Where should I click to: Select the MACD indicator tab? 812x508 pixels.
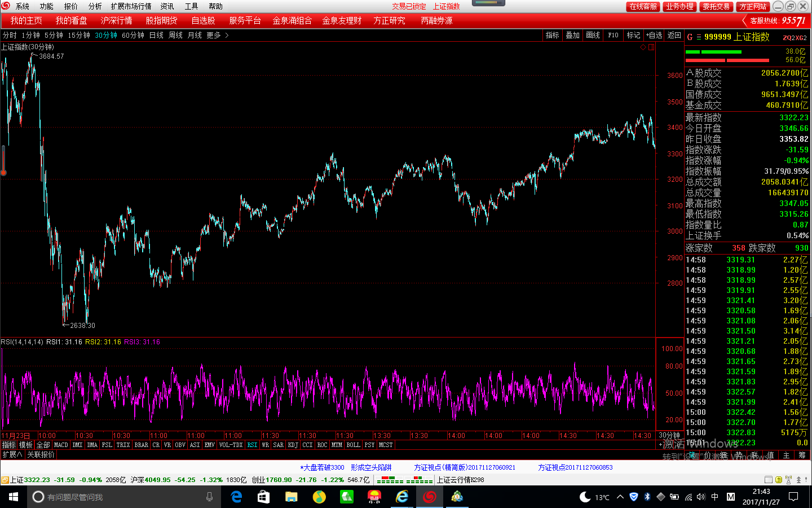pos(61,445)
